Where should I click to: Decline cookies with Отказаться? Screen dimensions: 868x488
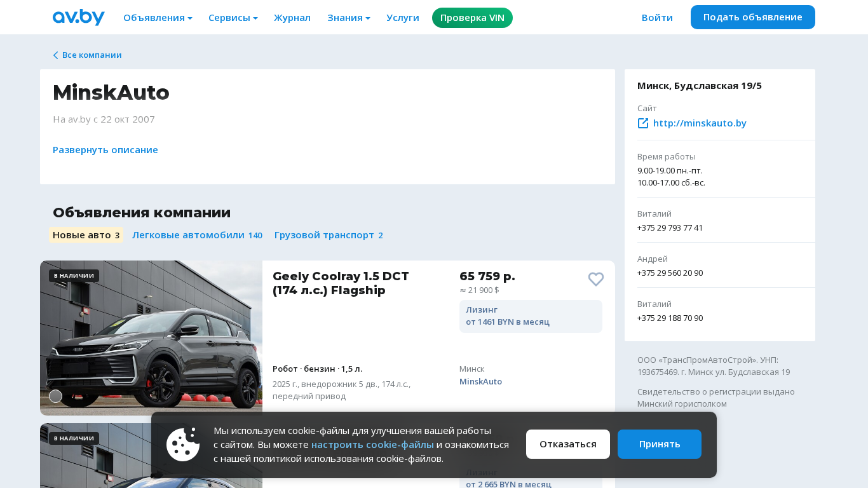click(568, 444)
